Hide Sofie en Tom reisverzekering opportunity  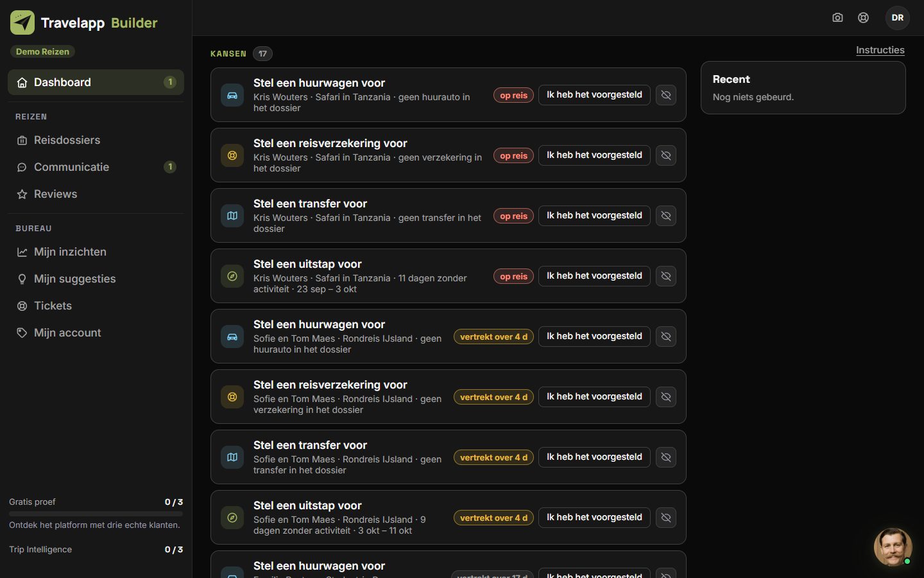666,397
